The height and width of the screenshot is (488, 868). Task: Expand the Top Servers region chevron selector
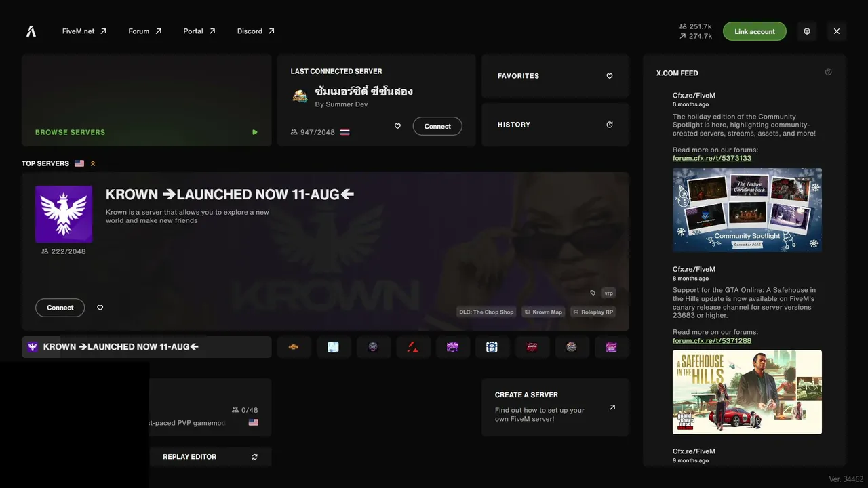[93, 163]
